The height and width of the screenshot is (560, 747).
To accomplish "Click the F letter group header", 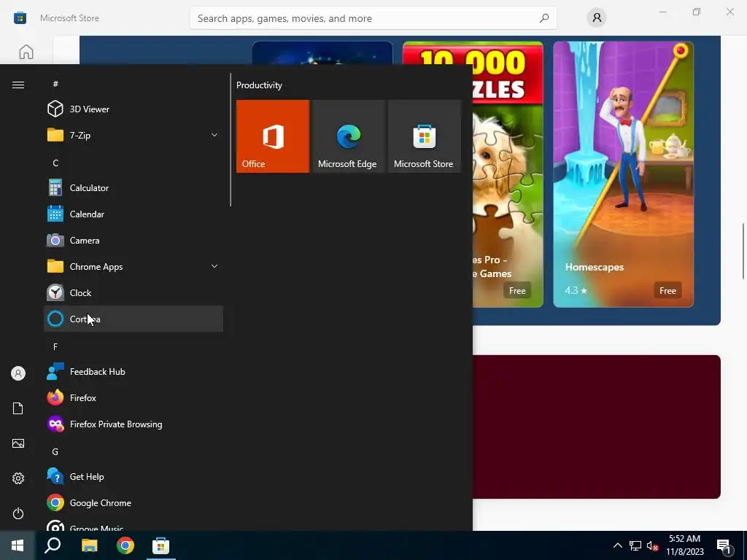I will (x=55, y=346).
